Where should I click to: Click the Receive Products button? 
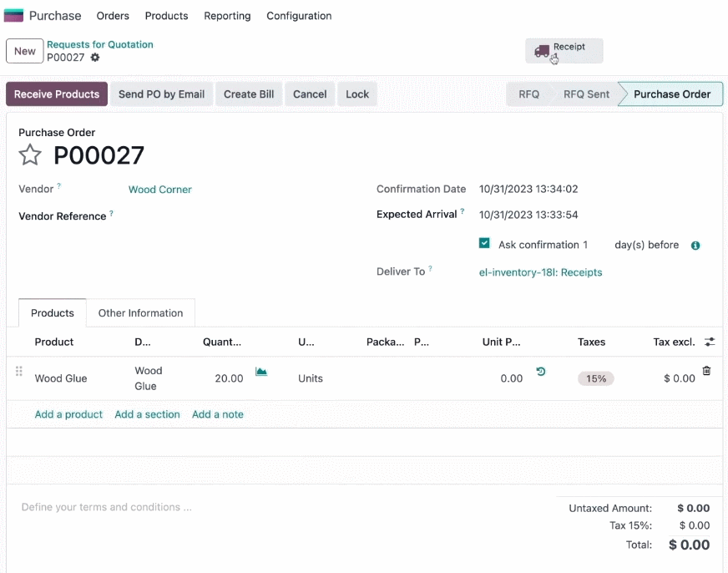click(57, 94)
